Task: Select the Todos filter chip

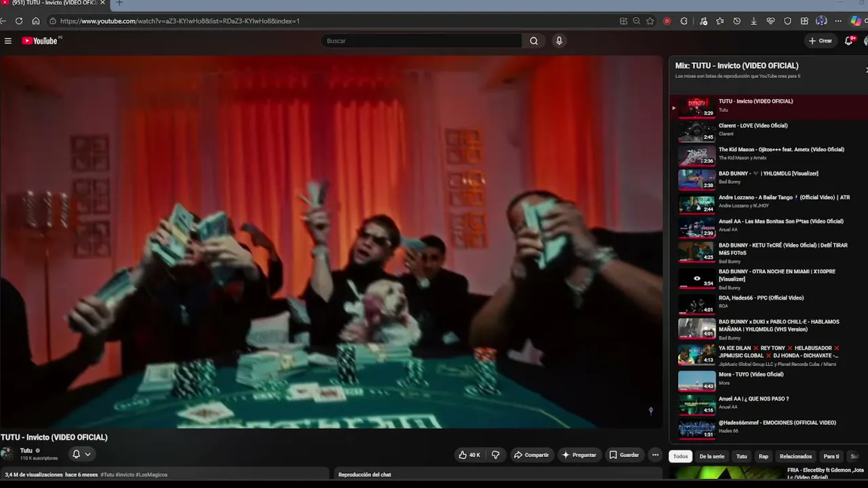Action: pos(680,456)
